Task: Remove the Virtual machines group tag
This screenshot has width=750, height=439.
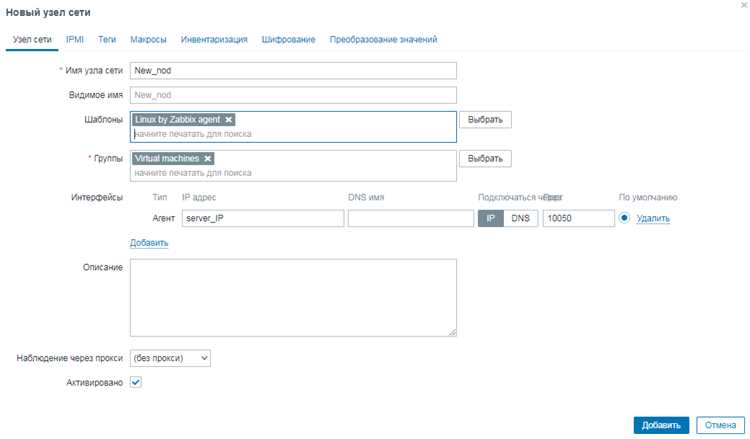Action: [208, 158]
